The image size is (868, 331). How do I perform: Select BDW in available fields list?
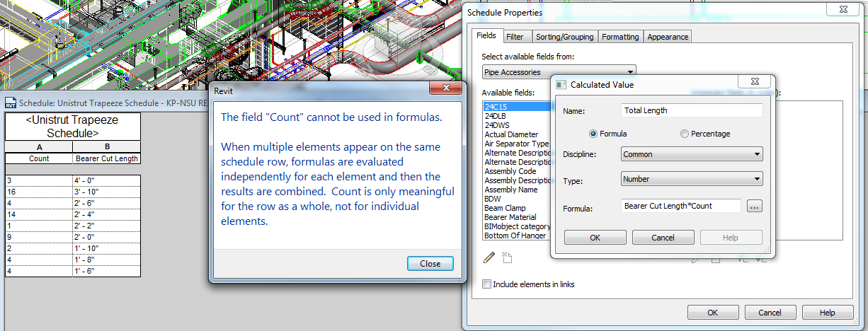pos(517,199)
